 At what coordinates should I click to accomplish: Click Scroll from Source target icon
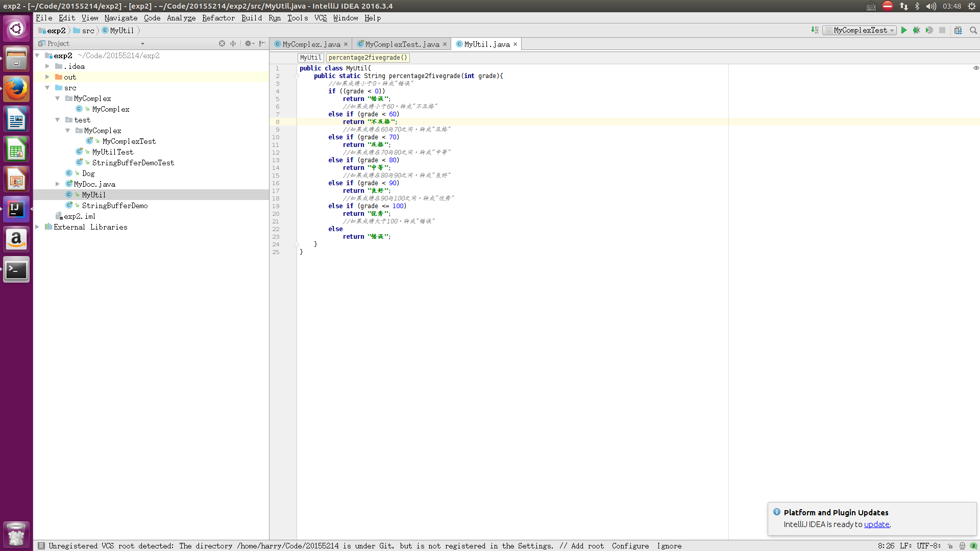222,44
